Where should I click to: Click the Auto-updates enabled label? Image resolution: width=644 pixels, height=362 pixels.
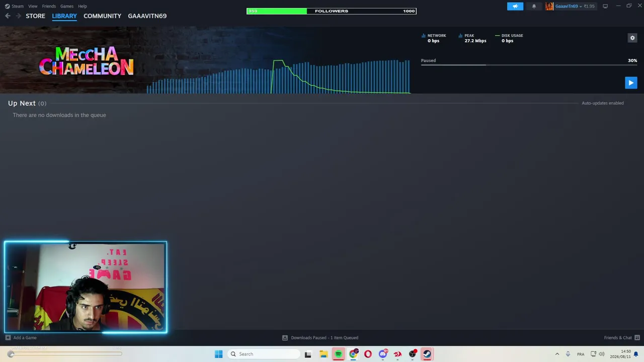pos(603,103)
